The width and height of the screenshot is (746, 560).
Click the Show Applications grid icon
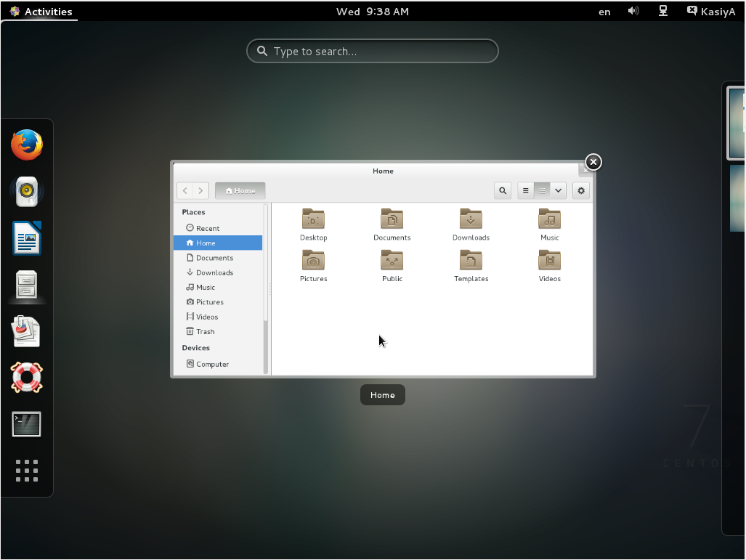pyautogui.click(x=27, y=471)
